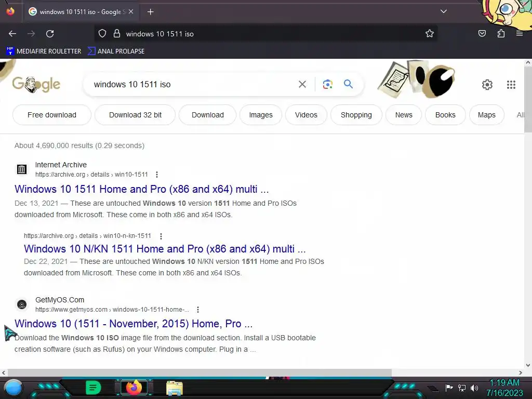This screenshot has height=399, width=532.
Task: Switch to the Maps results tab
Action: click(486, 115)
